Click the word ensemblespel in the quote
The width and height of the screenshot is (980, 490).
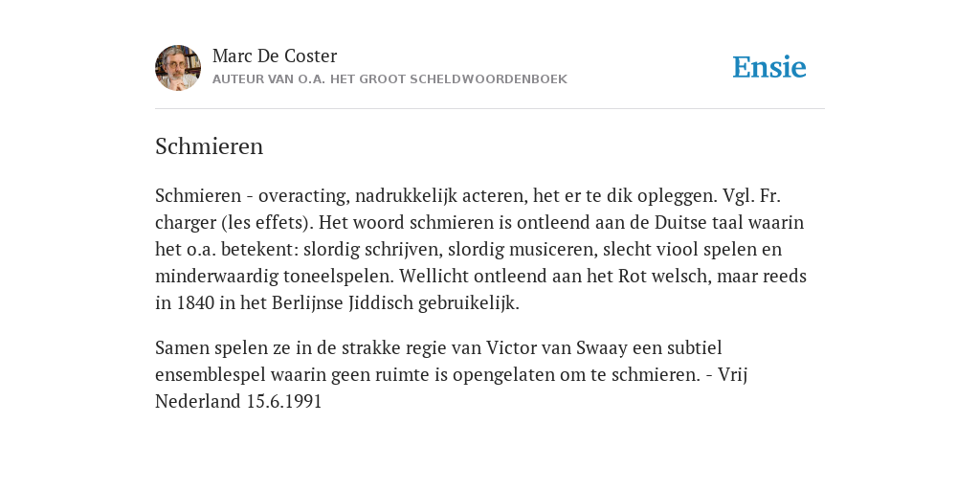[210, 375]
